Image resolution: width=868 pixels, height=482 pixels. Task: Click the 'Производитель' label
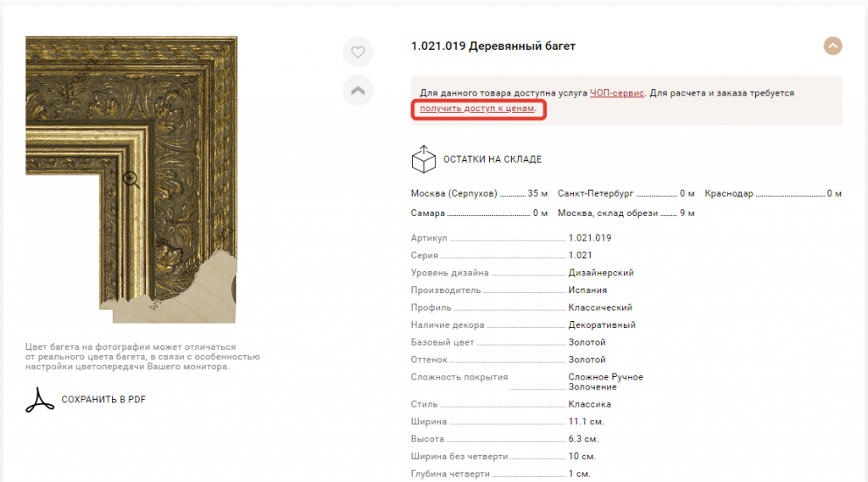(x=446, y=291)
